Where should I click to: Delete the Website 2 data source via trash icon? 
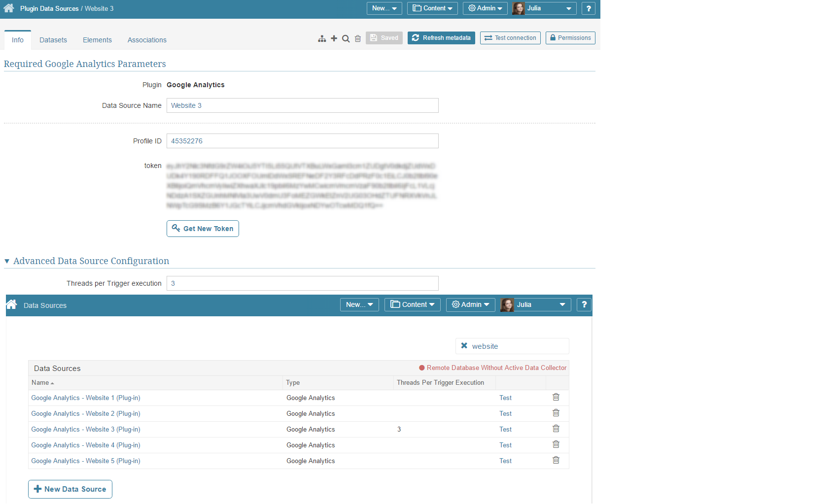(x=556, y=413)
